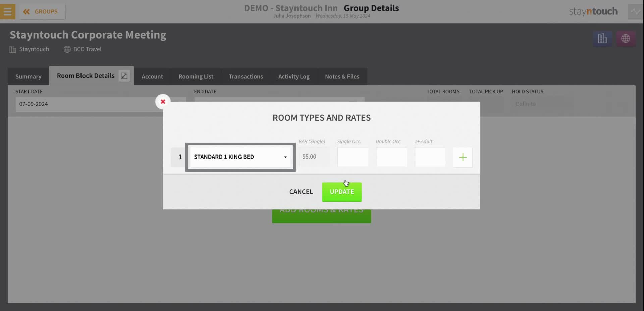The image size is (644, 311).
Task: Click the travel agent globe icon button
Action: pyautogui.click(x=626, y=38)
